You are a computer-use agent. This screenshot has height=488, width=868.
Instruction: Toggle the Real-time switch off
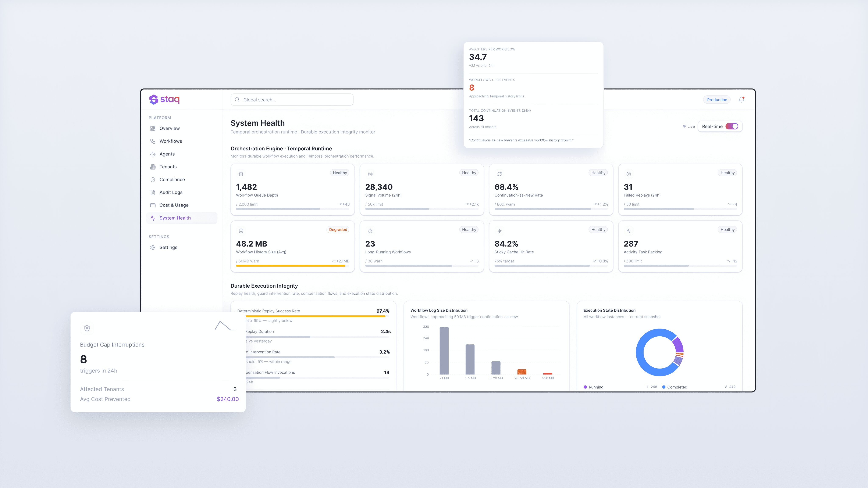732,126
